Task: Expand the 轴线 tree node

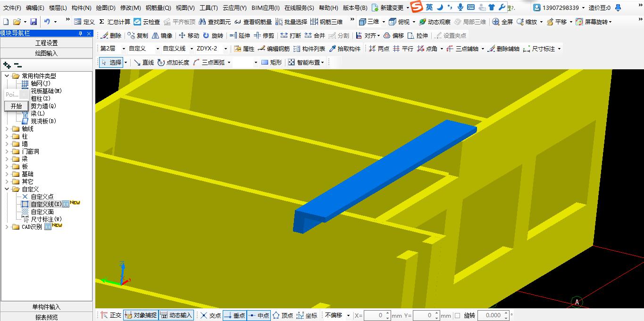Action: point(7,129)
